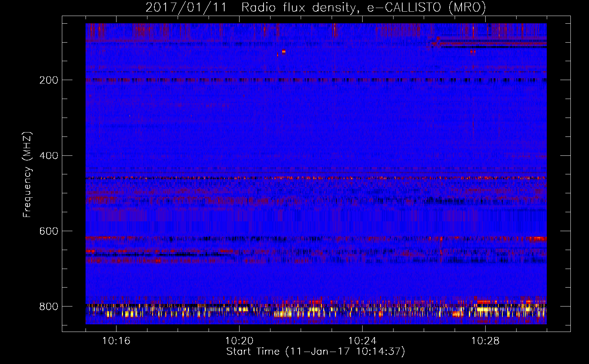Click the 10:28 time tick label
The height and width of the screenshot is (364, 589).
pos(485,341)
